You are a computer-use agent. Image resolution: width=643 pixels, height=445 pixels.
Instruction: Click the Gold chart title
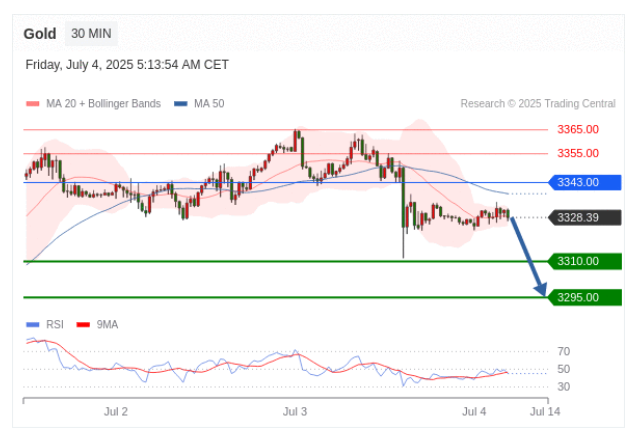pos(40,33)
